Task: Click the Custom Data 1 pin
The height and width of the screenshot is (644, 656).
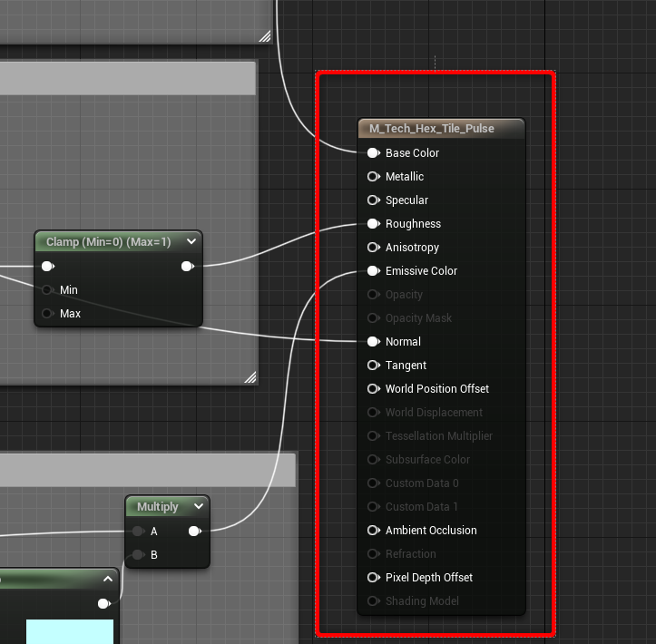Action: click(373, 507)
